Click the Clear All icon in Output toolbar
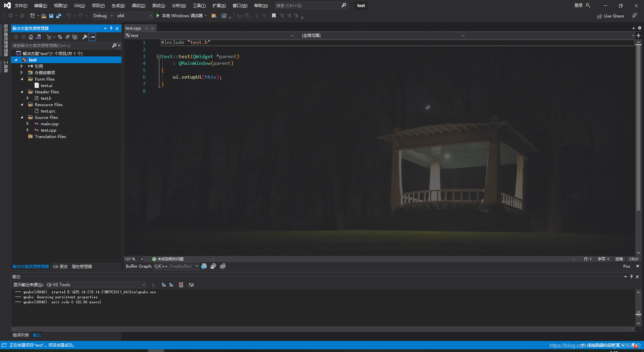 tap(181, 285)
